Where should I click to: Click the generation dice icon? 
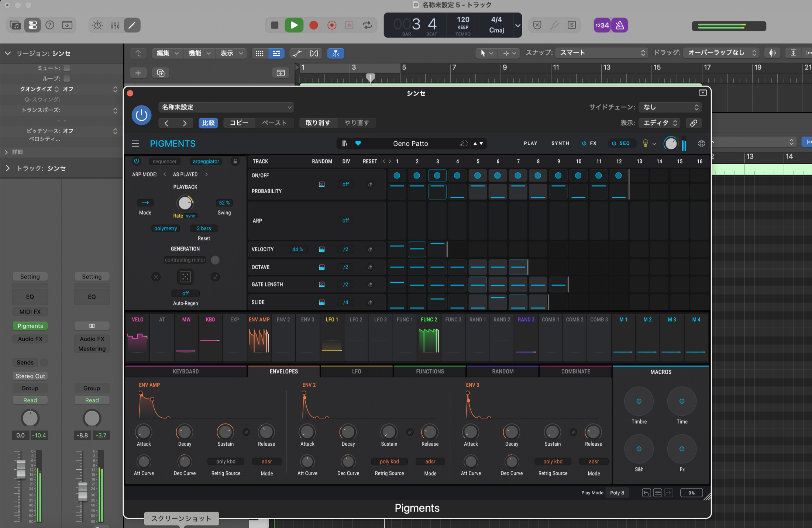coord(185,277)
